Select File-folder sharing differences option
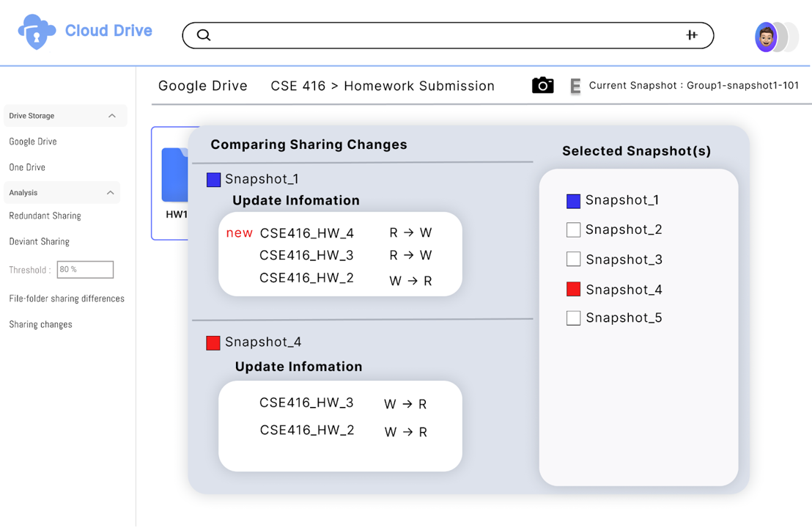Image resolution: width=812 pixels, height=528 pixels. (67, 298)
